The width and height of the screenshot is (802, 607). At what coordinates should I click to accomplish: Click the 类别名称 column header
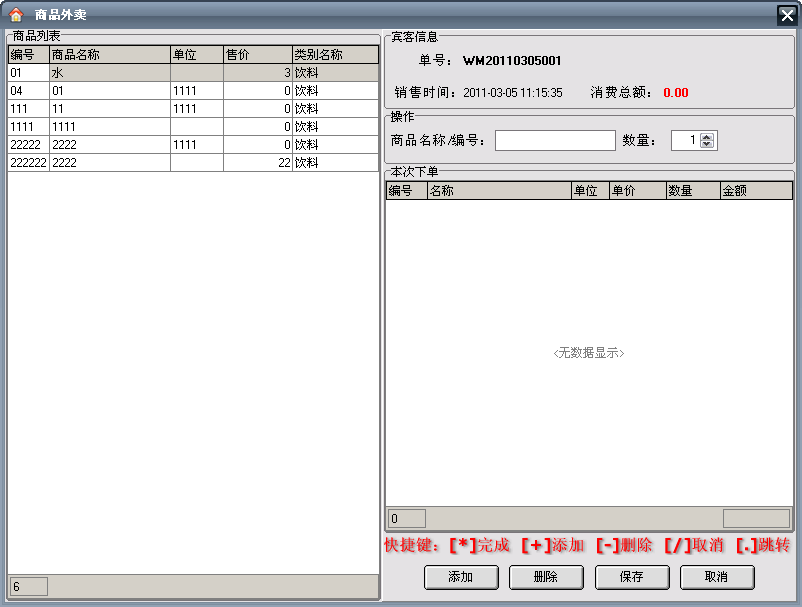click(336, 55)
